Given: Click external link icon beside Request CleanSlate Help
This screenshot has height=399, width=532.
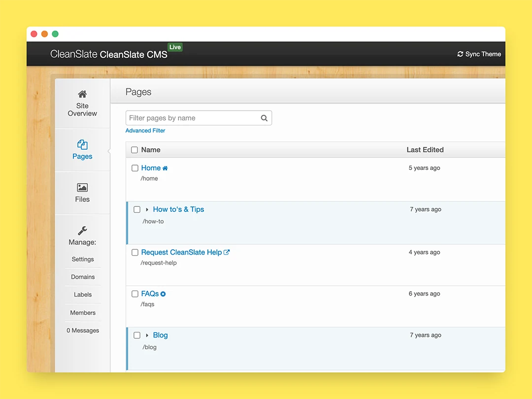Looking at the screenshot, I should tap(227, 252).
